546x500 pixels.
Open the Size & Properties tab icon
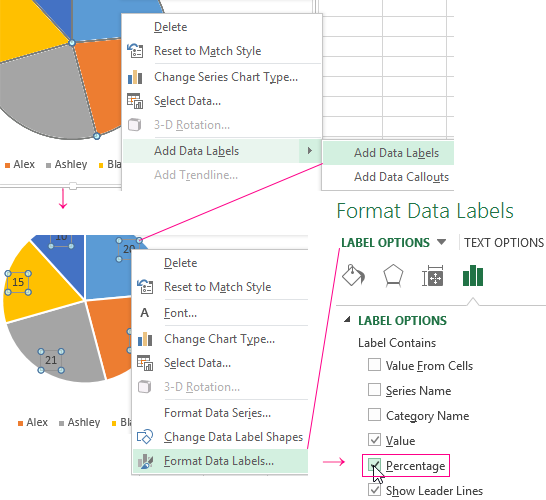click(432, 276)
